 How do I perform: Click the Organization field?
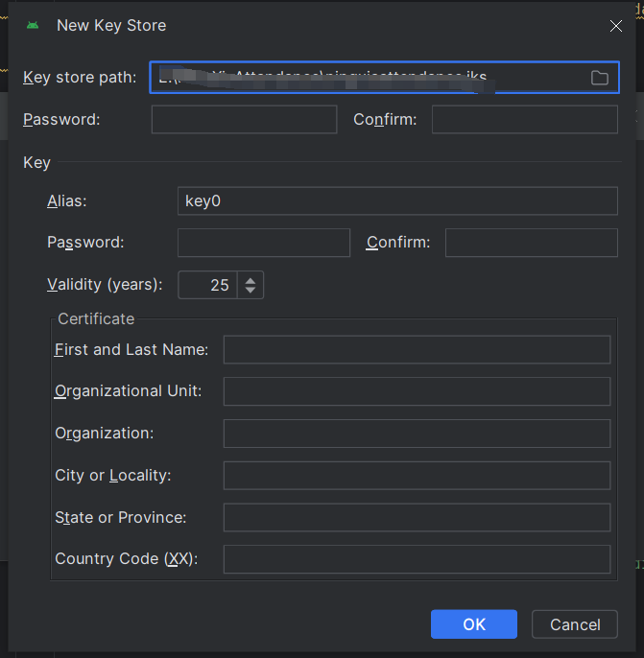pos(417,434)
